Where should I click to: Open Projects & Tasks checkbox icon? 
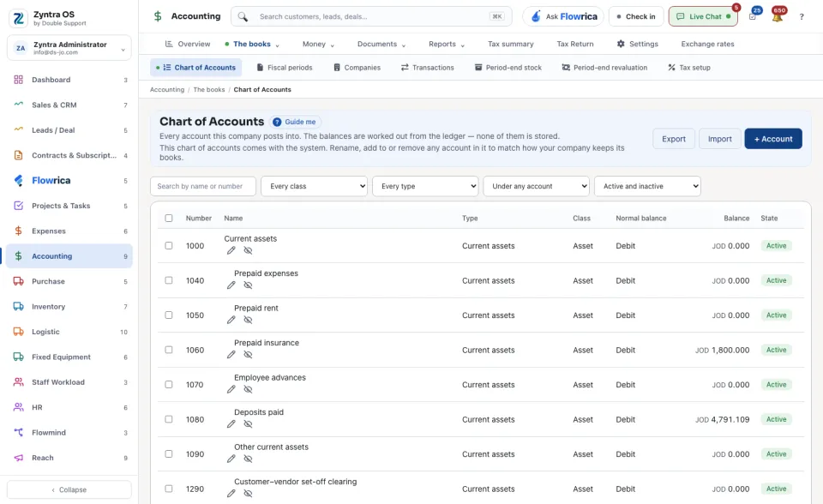(x=18, y=205)
